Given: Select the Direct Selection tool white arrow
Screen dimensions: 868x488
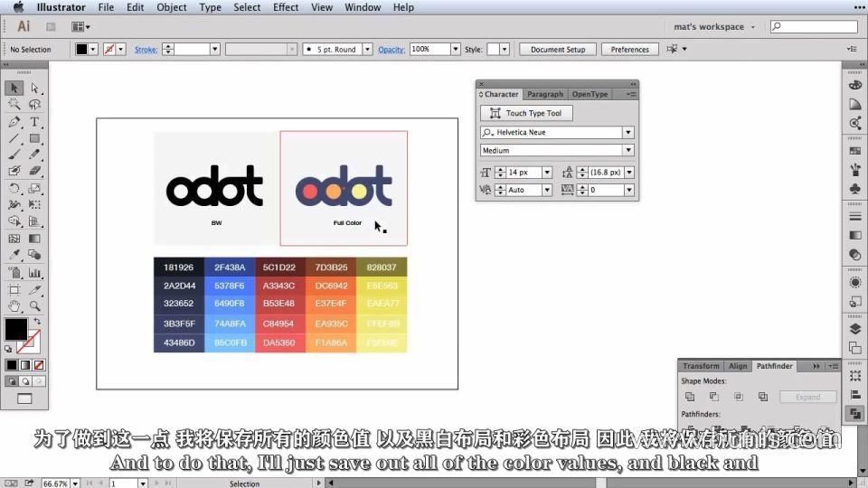Looking at the screenshot, I should click(x=35, y=88).
